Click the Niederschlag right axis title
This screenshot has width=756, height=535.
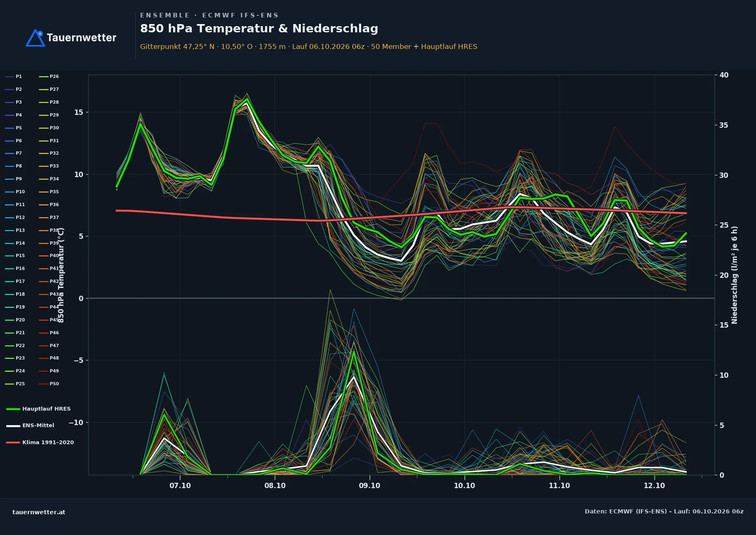point(734,275)
